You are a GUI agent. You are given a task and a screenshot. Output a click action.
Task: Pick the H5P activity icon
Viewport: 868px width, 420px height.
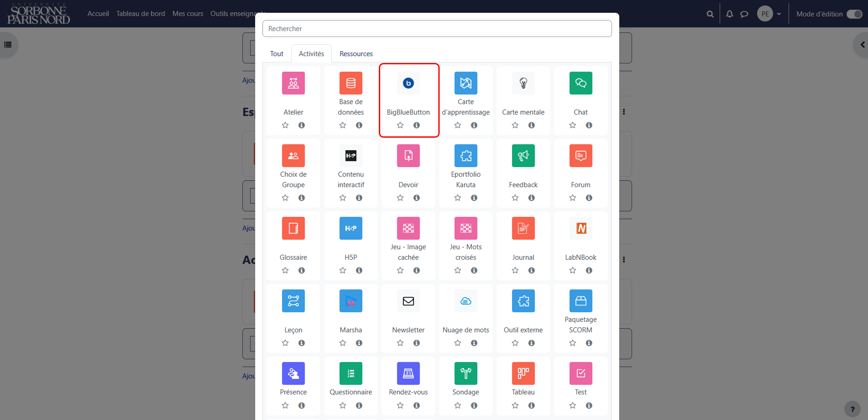351,228
